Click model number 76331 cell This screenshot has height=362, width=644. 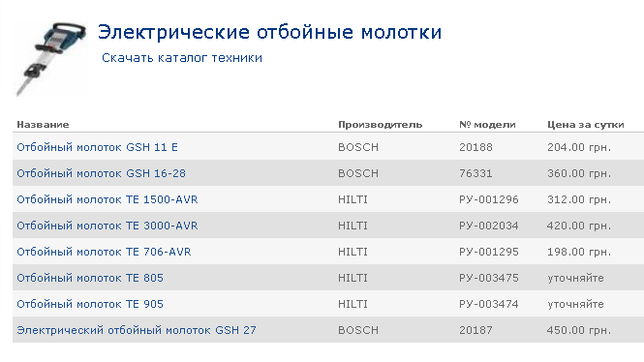[x=475, y=173]
